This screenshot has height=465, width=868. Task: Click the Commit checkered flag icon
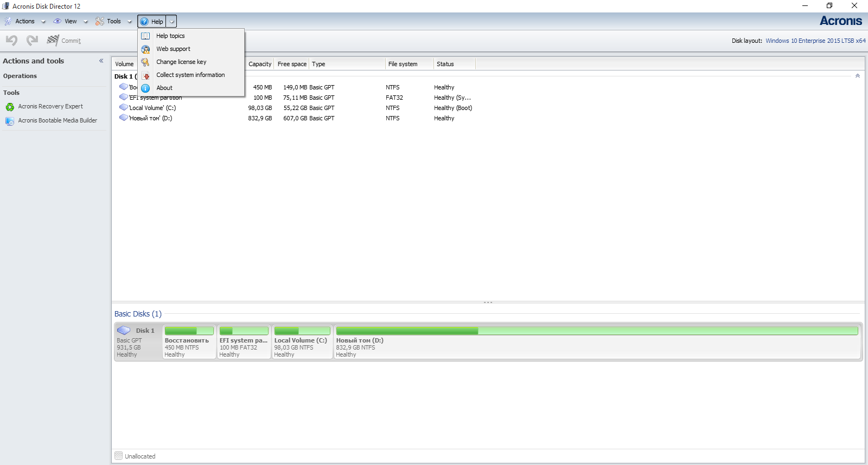53,40
